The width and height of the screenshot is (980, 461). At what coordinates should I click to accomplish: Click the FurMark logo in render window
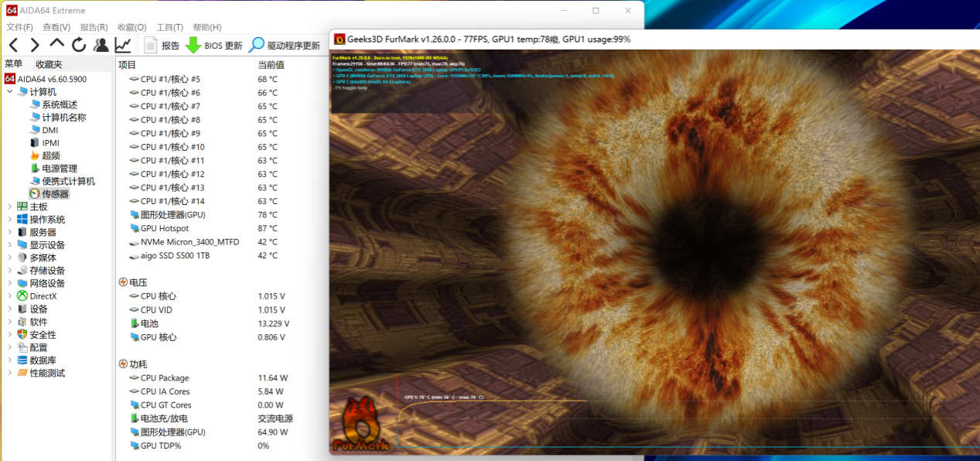(x=361, y=425)
